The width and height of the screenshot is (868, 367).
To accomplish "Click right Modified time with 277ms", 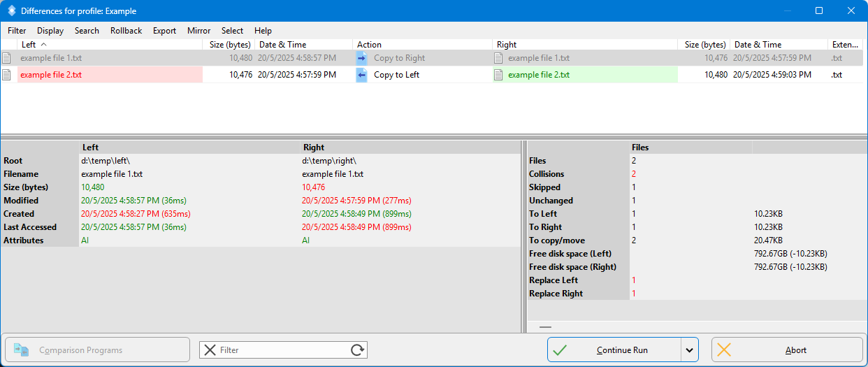I will coord(356,201).
